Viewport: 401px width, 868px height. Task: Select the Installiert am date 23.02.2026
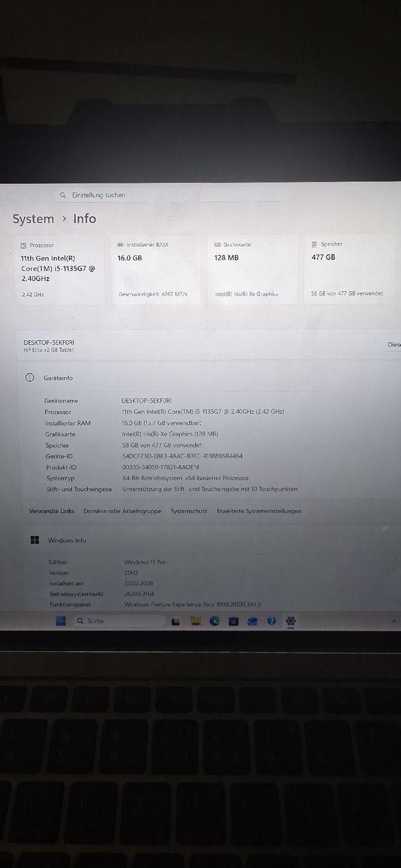[x=139, y=583]
